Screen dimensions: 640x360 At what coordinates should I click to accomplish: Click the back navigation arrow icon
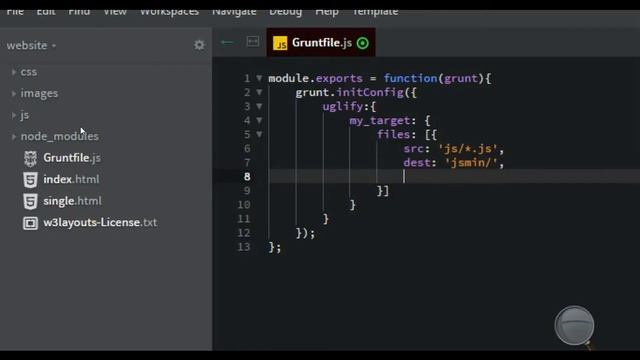pyautogui.click(x=227, y=42)
